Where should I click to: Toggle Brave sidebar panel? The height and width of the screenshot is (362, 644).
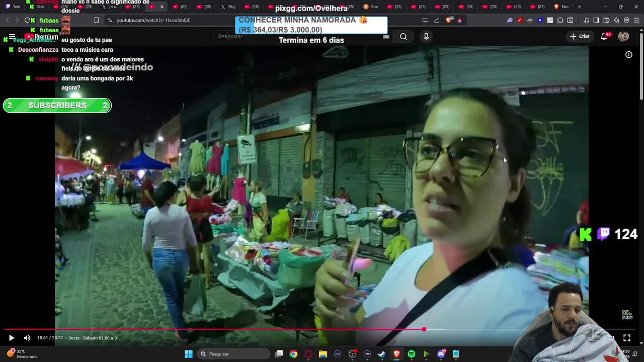coord(596,20)
